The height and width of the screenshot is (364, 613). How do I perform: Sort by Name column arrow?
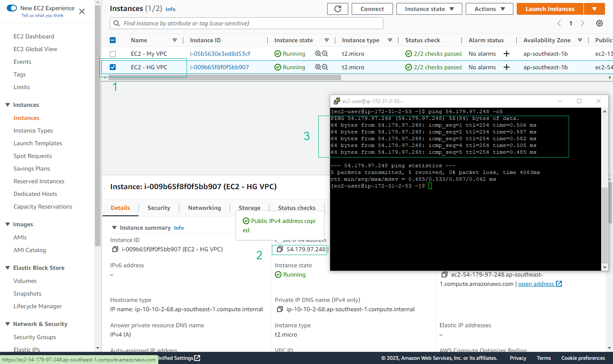pyautogui.click(x=175, y=40)
